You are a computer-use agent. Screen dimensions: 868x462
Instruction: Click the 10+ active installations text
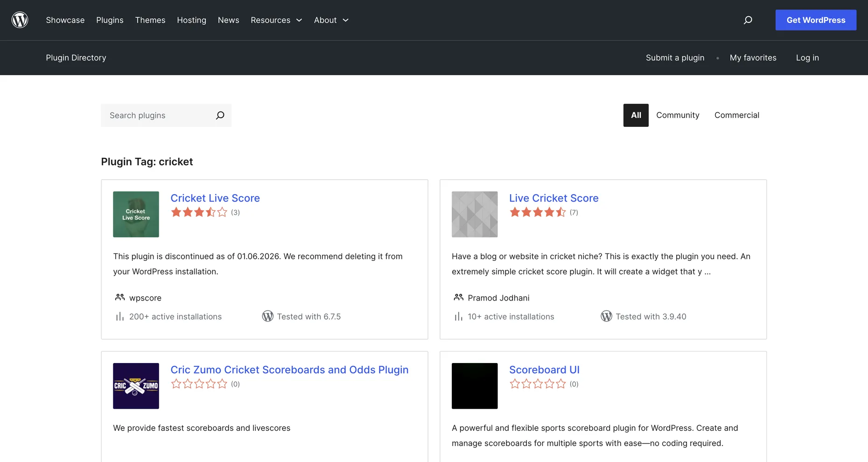click(x=511, y=316)
